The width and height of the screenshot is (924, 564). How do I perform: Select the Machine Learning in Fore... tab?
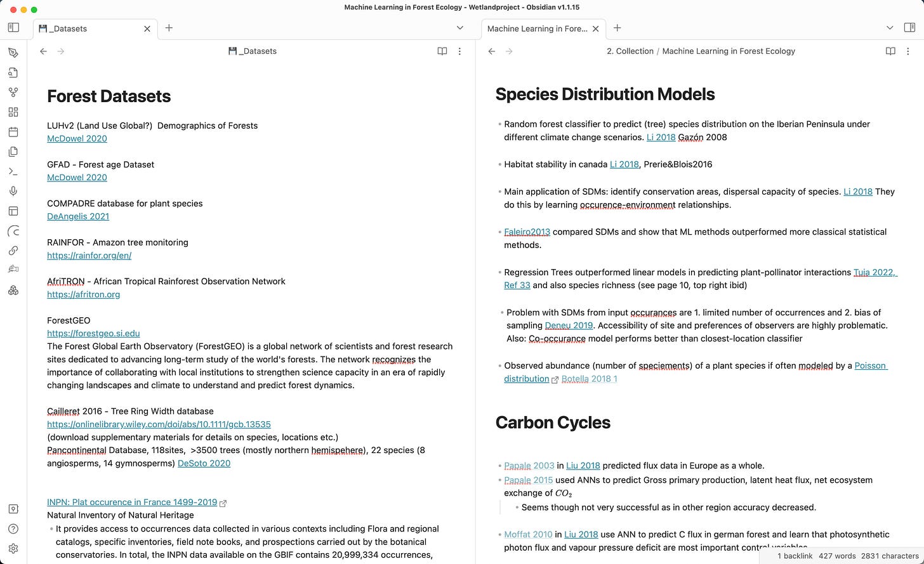(543, 29)
